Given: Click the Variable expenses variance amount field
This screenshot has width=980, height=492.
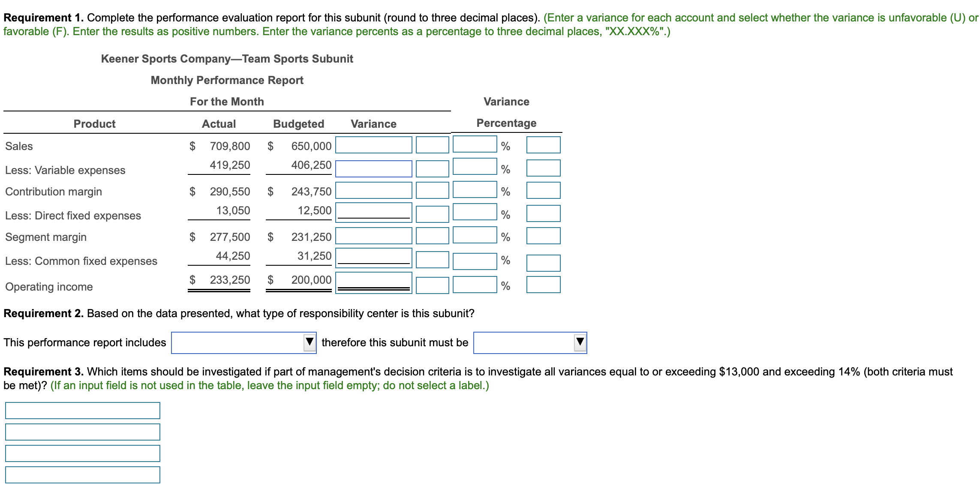Looking at the screenshot, I should (x=373, y=169).
